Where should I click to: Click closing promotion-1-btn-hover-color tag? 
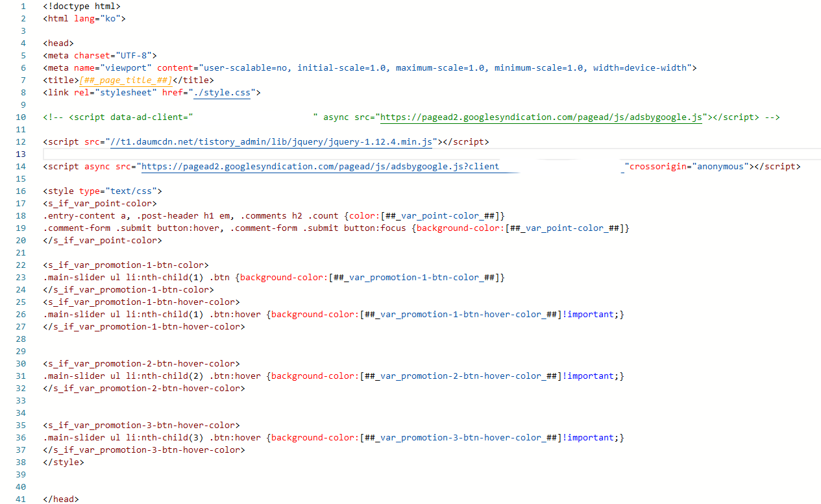(144, 326)
